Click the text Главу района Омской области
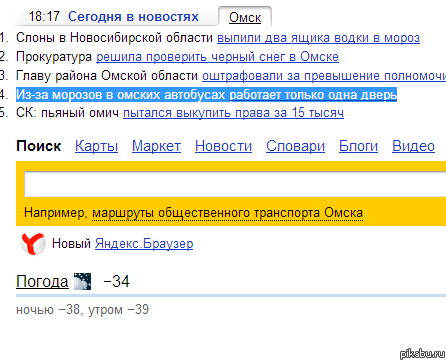This screenshot has height=361, width=446. [107, 76]
